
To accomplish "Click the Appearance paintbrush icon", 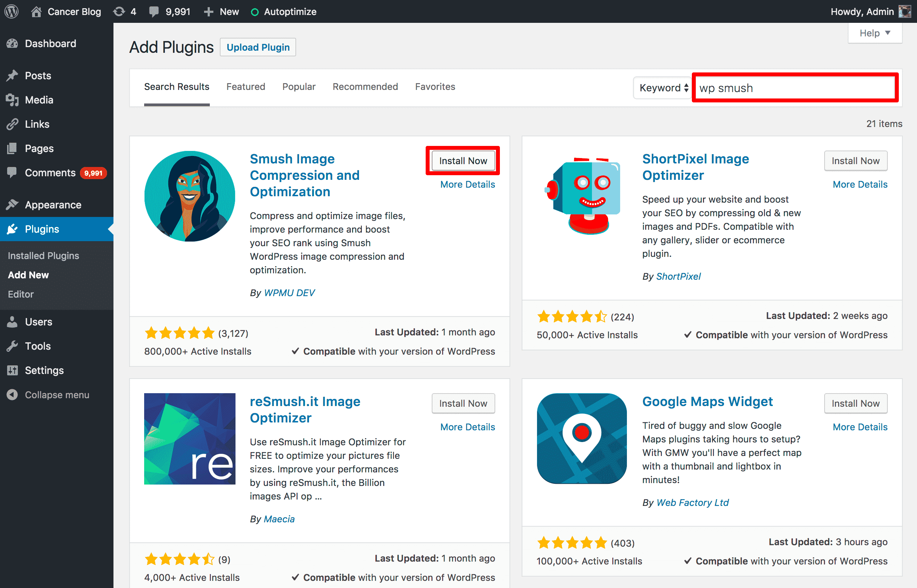I will click(x=12, y=205).
